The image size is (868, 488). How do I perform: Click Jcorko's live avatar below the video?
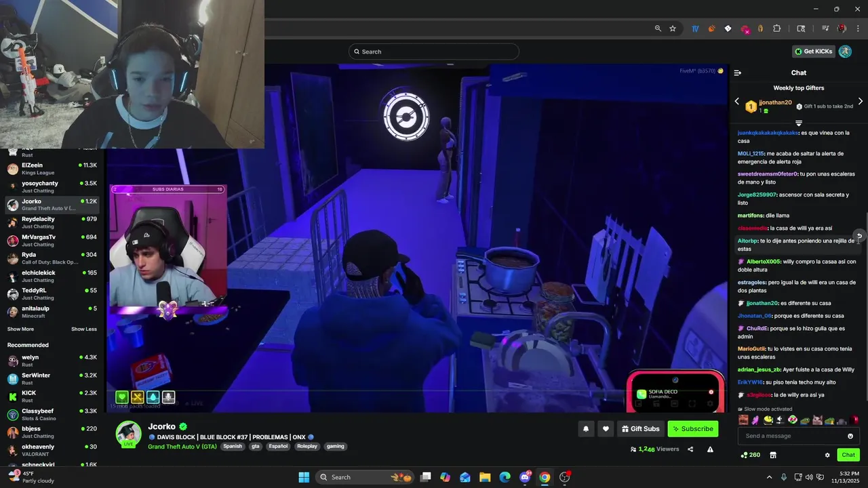(x=128, y=434)
